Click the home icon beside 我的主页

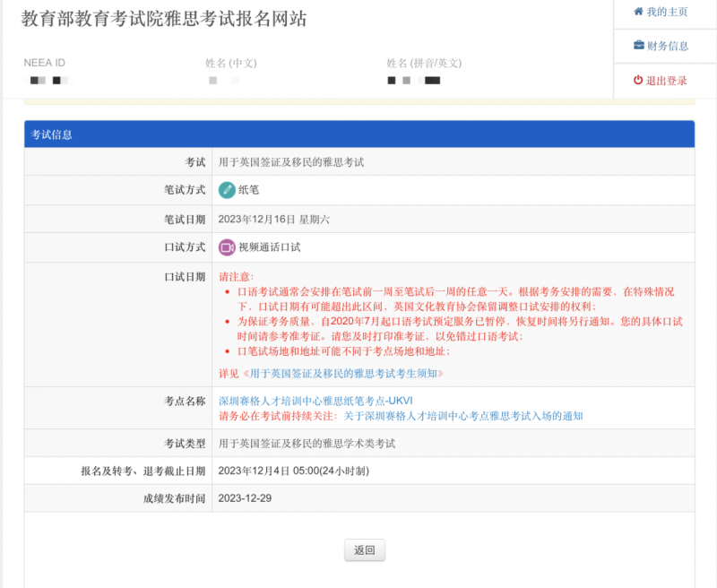[x=638, y=12]
